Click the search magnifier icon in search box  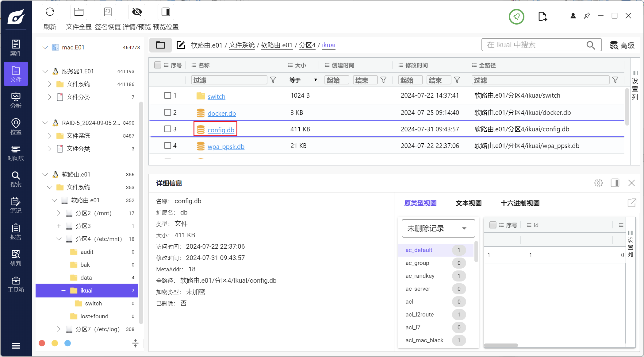click(591, 45)
